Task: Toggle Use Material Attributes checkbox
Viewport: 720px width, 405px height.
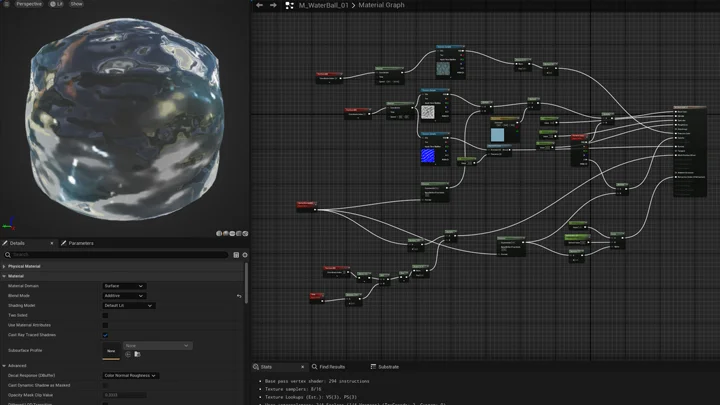Action: 105,325
